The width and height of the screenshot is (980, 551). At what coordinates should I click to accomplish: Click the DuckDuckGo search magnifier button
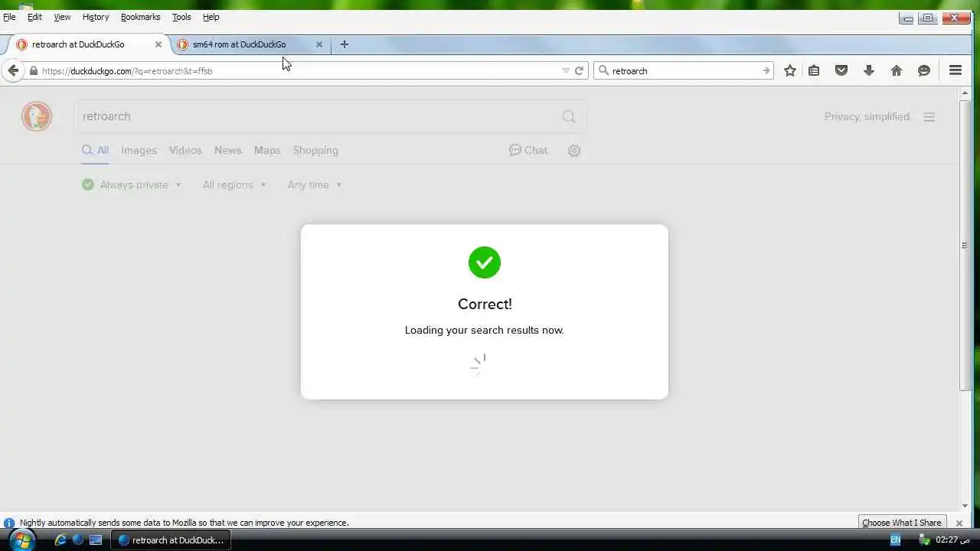(569, 116)
